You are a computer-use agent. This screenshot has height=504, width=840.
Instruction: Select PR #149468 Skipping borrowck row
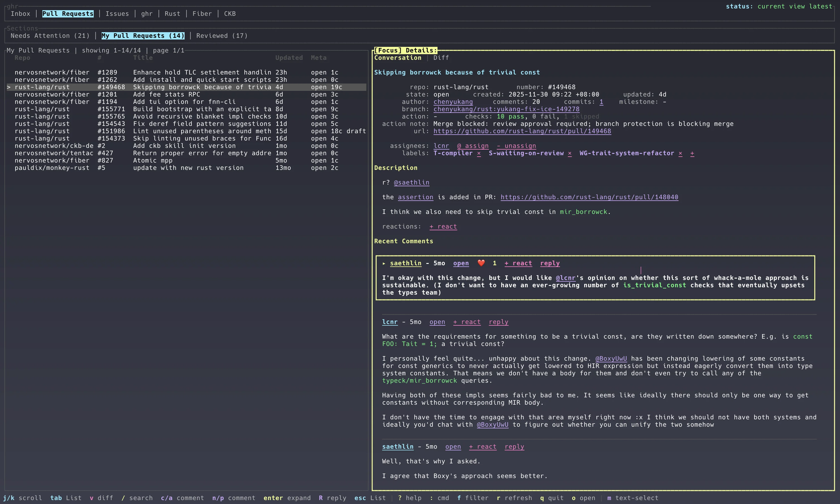click(187, 87)
